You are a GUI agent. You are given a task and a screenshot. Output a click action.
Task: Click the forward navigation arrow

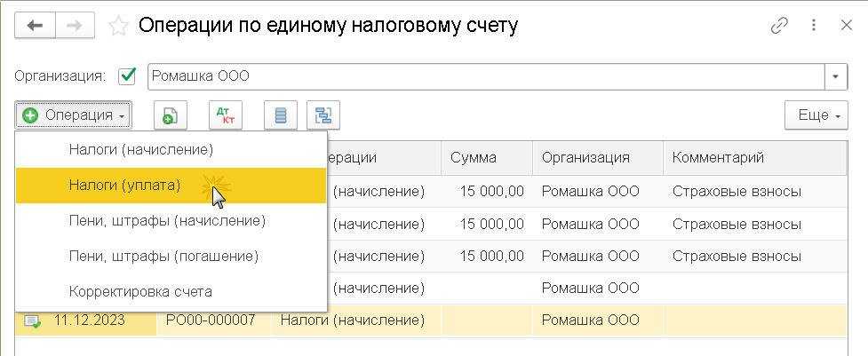(x=76, y=26)
